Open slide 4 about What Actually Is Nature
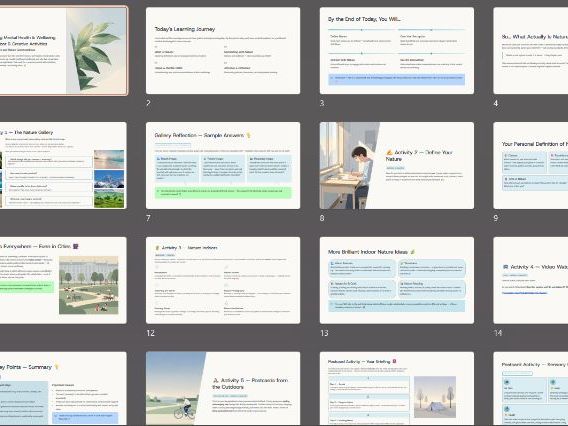 pos(531,51)
